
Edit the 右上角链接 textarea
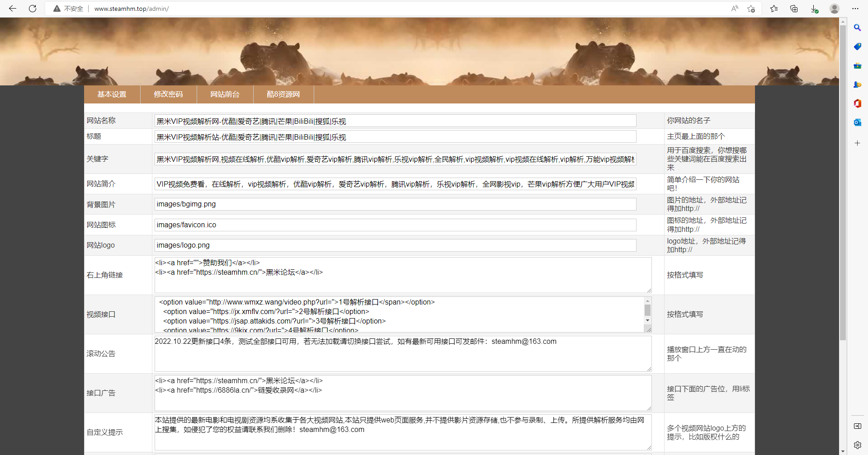(x=403, y=275)
